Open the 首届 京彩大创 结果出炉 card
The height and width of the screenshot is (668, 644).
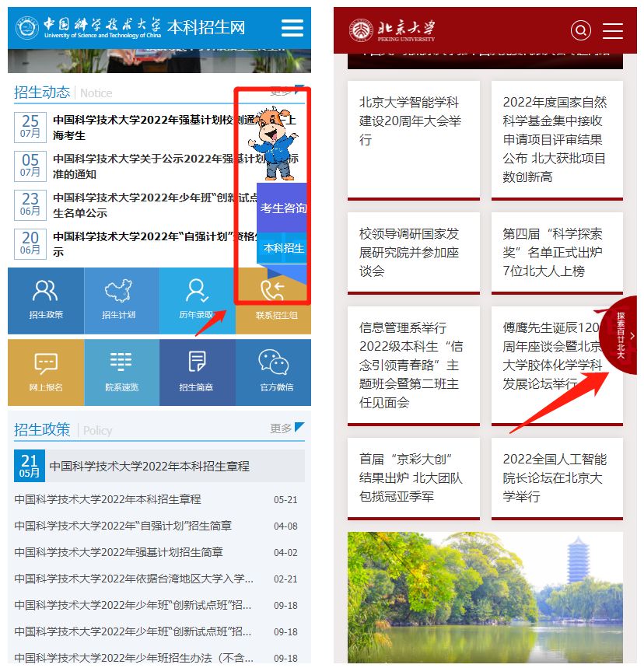point(414,478)
